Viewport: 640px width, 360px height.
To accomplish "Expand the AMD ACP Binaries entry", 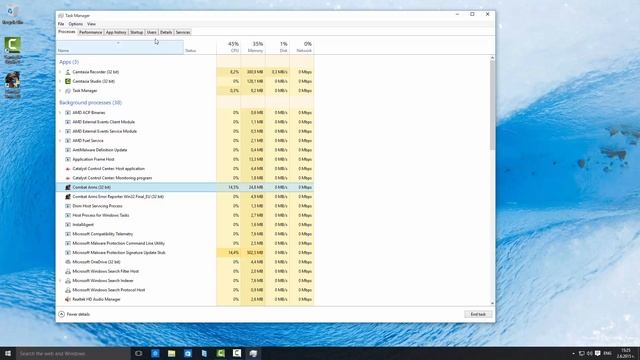I will click(60, 113).
